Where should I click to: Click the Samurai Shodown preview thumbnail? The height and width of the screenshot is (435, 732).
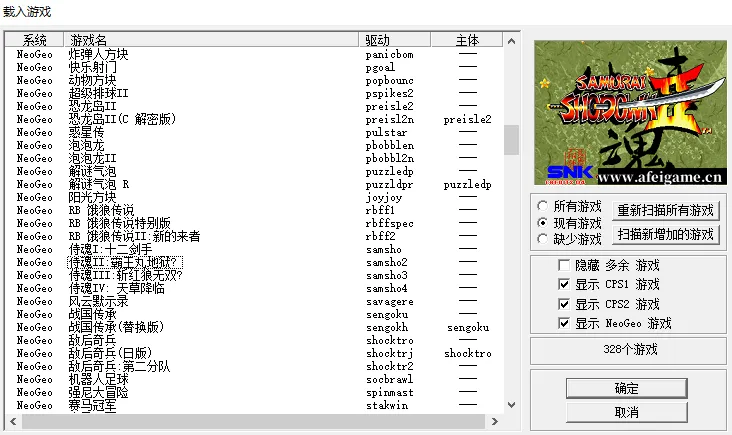pyautogui.click(x=626, y=114)
